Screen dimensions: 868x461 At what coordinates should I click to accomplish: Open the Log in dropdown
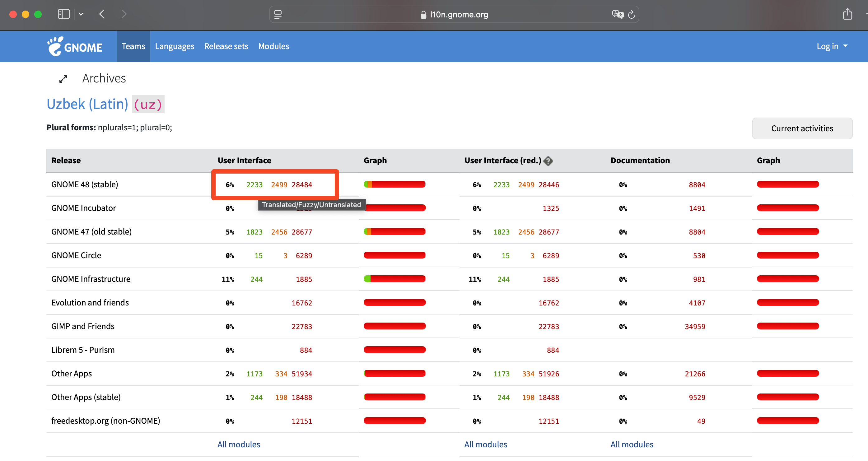tap(831, 47)
